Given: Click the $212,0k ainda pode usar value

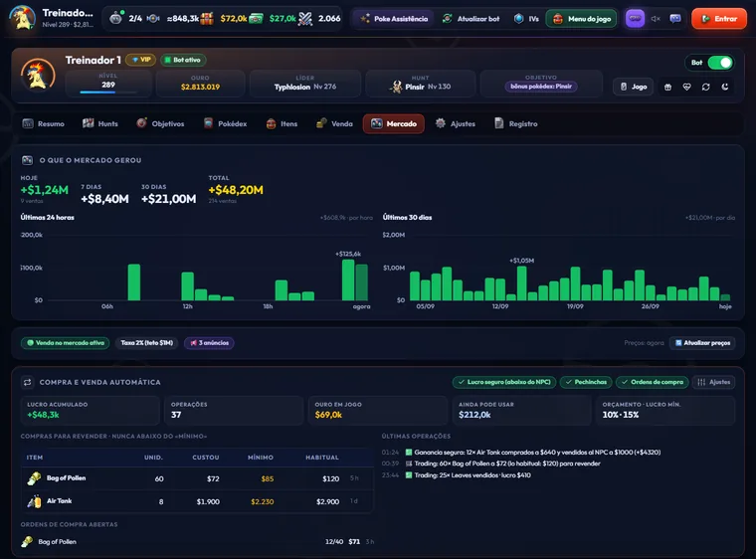Looking at the screenshot, I should (x=474, y=415).
